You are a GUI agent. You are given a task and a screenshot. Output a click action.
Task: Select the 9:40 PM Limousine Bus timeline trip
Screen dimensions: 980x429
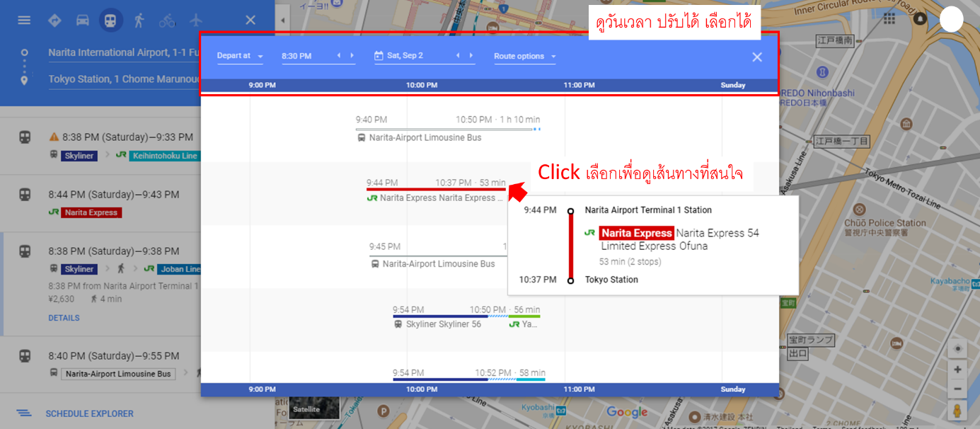448,129
